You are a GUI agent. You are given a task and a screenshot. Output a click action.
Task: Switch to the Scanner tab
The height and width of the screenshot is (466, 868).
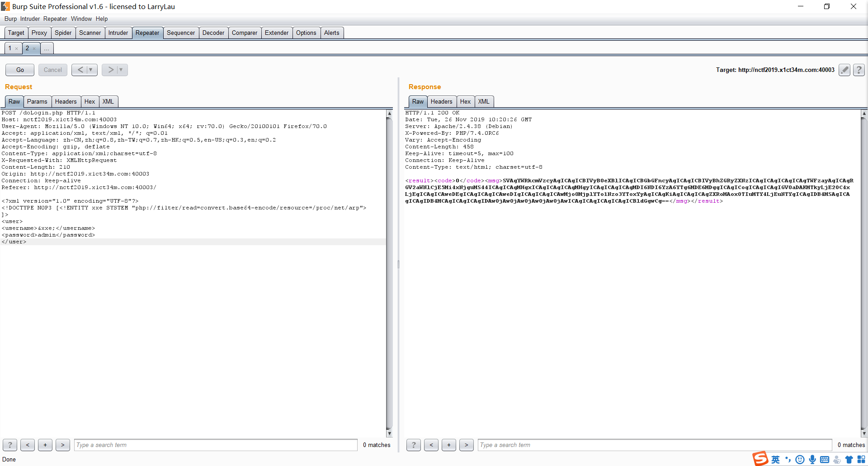[90, 33]
